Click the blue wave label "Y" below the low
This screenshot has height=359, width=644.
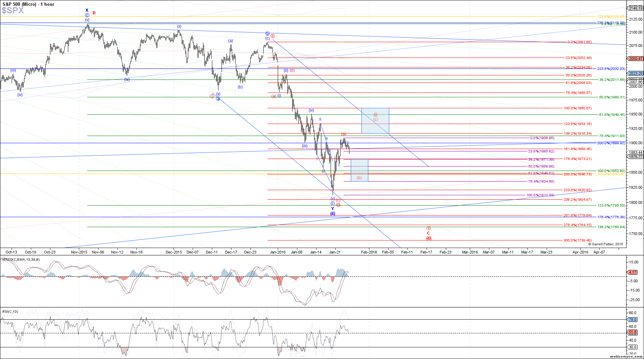coord(332,208)
